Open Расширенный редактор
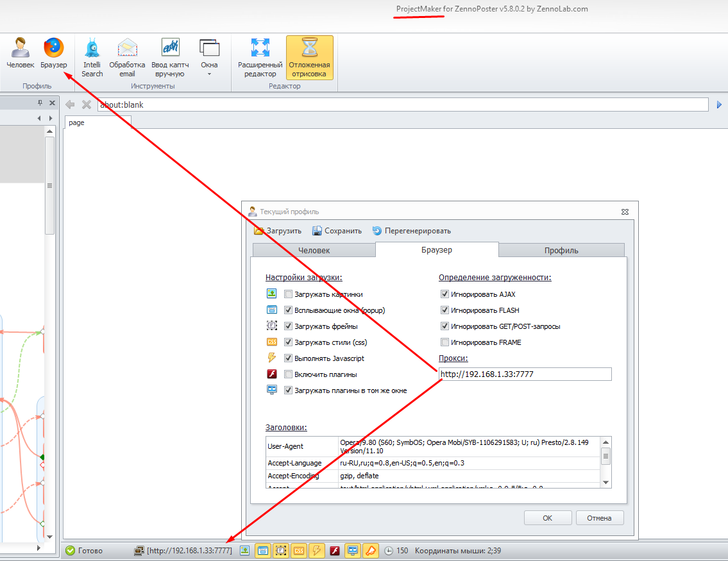The image size is (728, 561). click(260, 58)
